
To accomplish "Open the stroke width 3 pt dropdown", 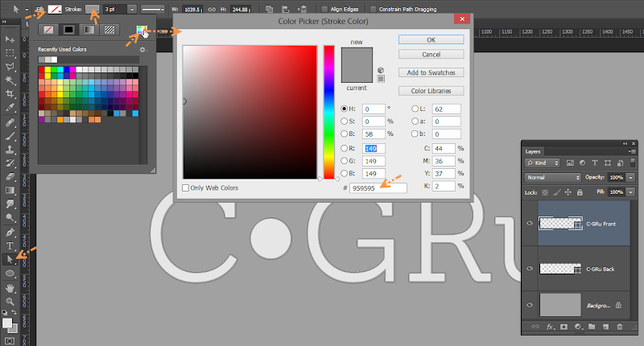I will (132, 9).
